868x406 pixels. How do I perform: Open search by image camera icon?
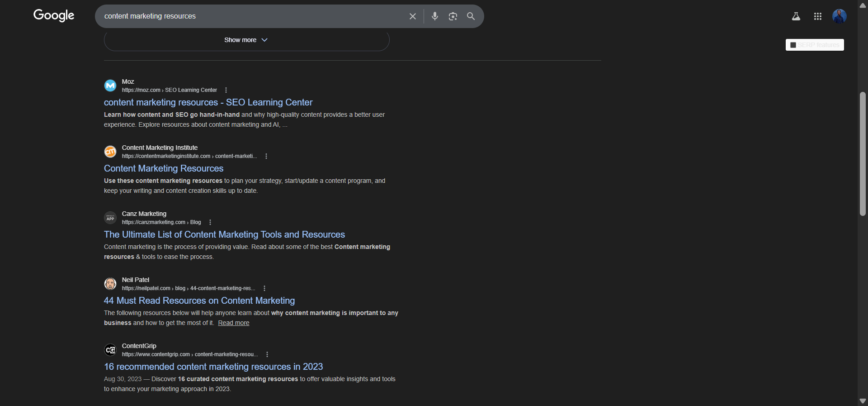tap(453, 16)
